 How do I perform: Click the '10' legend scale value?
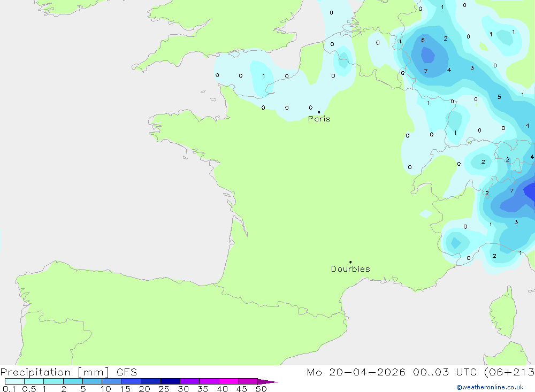106,389
